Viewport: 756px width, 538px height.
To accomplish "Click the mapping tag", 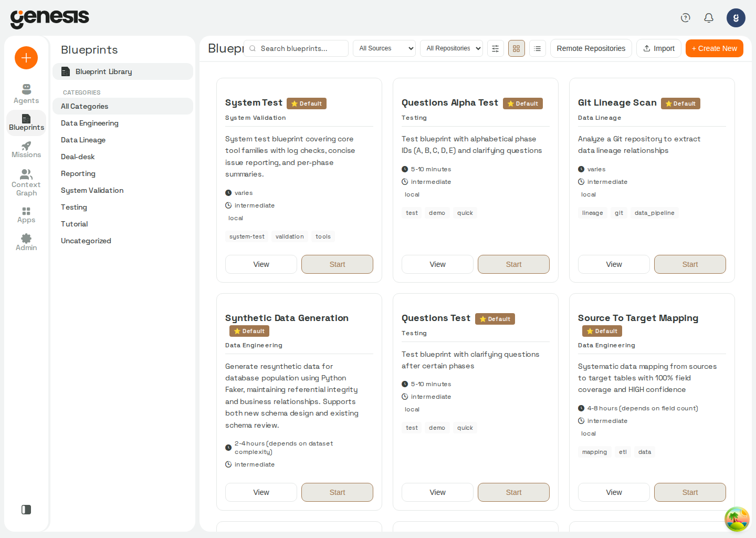I will click(594, 452).
